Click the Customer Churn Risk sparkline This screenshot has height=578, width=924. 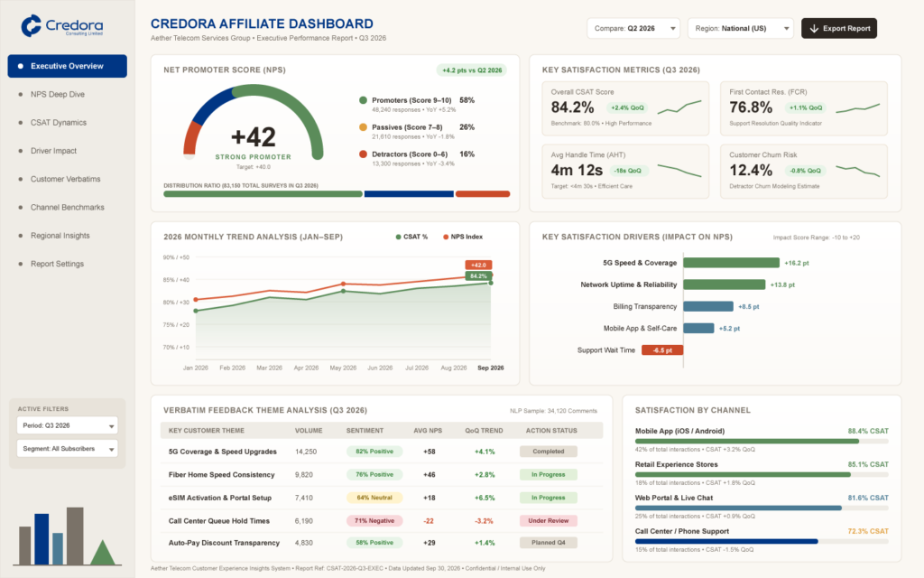(x=857, y=171)
